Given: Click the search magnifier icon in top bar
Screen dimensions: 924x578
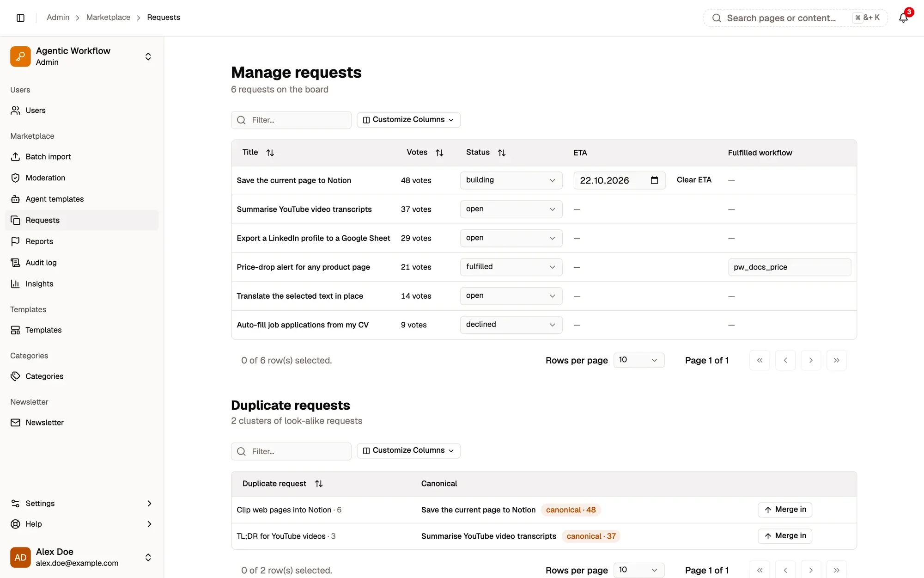Looking at the screenshot, I should [717, 18].
